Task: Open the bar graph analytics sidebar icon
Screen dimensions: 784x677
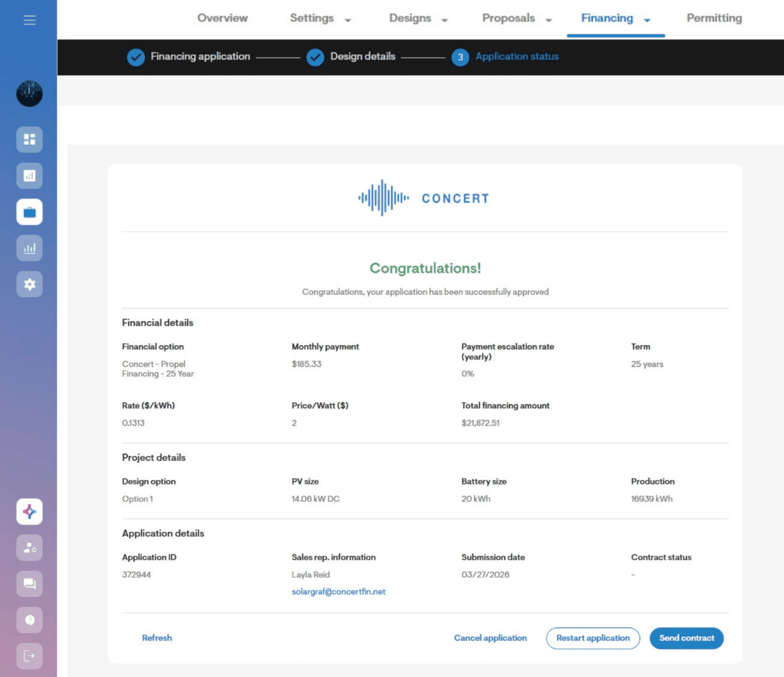Action: tap(29, 248)
